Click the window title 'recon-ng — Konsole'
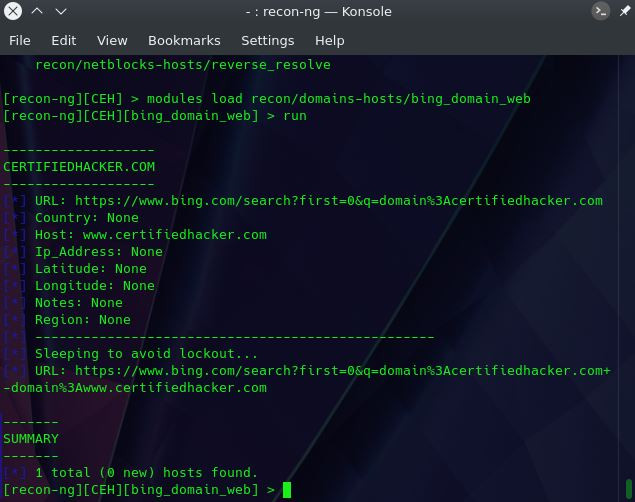This screenshot has height=502, width=635. pyautogui.click(x=327, y=12)
